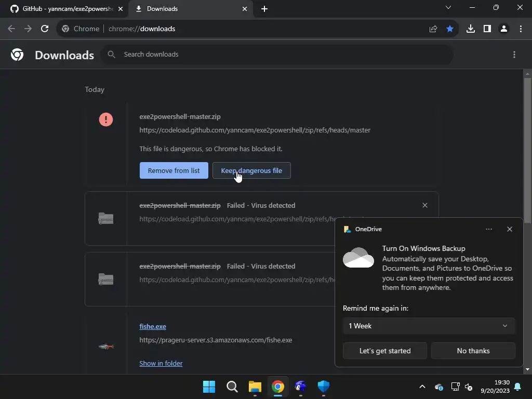Switch to the GitHub yanncam/exe2powershell tab
Viewport: 532px width, 399px height.
click(x=64, y=9)
